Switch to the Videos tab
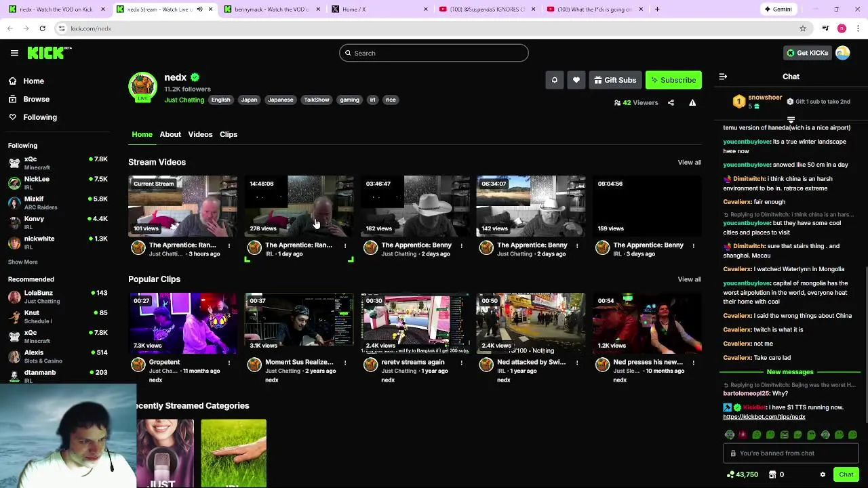The height and width of the screenshot is (488, 868). tap(200, 134)
